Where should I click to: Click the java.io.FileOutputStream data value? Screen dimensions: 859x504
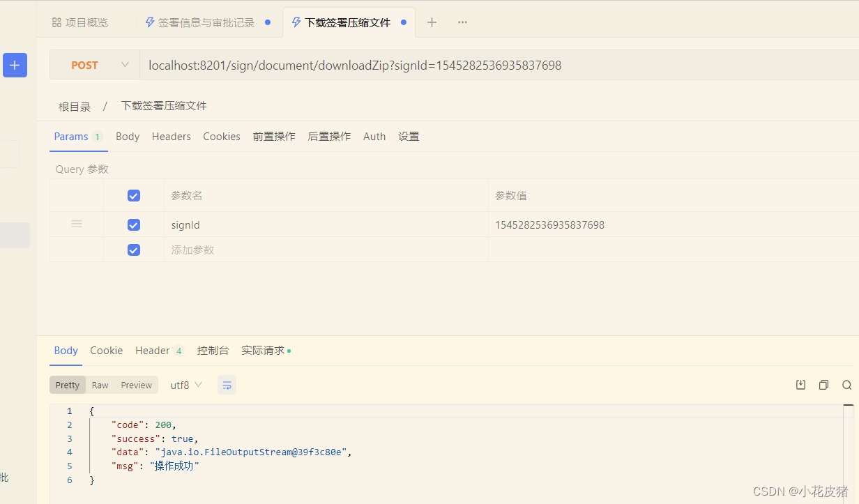[251, 452]
